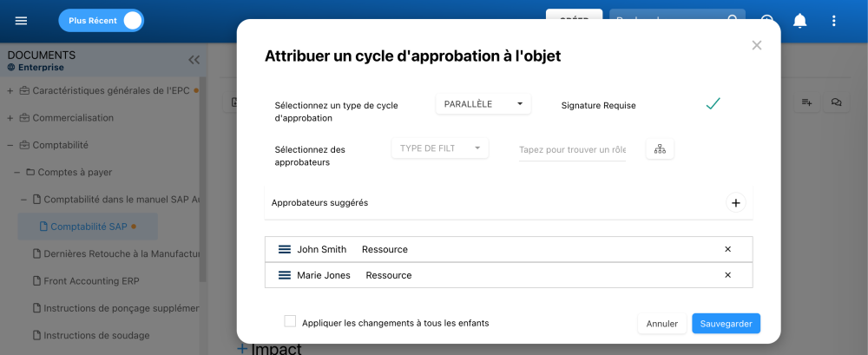Click the Instructions de soudage file icon
Screen dimensions: 868x355
tap(37, 335)
